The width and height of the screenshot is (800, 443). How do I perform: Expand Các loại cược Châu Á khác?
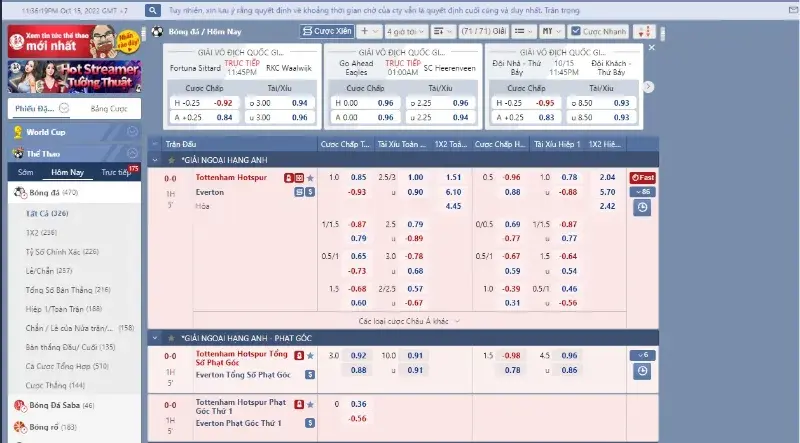(409, 321)
